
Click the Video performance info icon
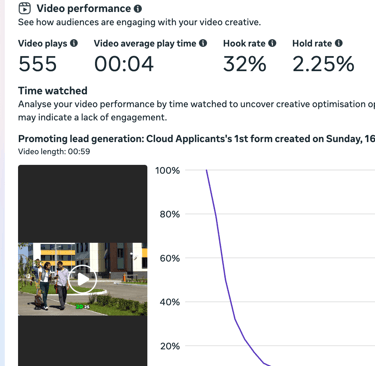(x=138, y=9)
